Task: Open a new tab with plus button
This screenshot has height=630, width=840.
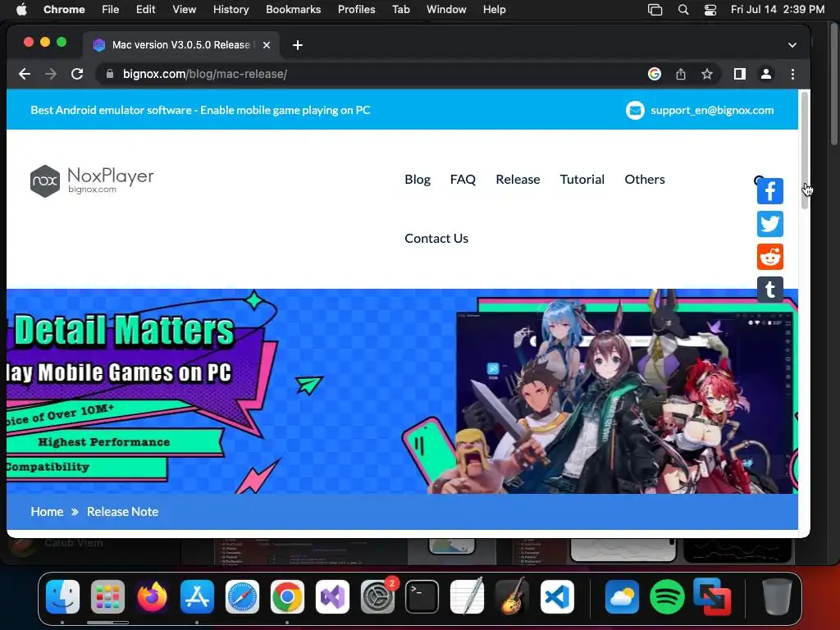Action: (x=298, y=45)
